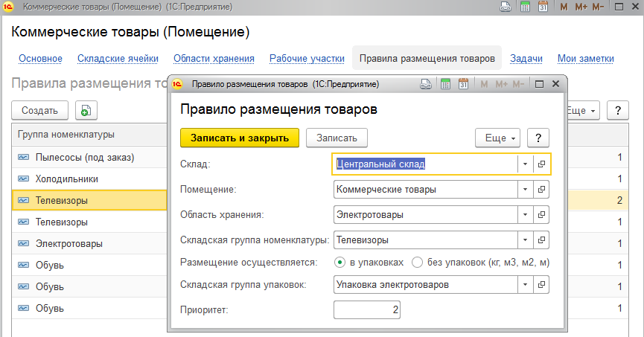Viewport: 644px width, 337px height.
Task: Click the copy document icon next to Создать
Action: 86,111
